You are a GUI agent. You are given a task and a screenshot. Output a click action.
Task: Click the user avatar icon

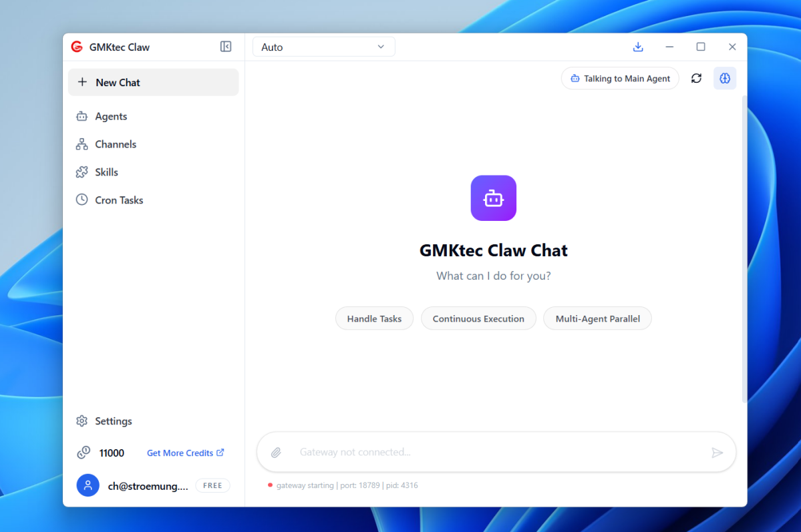88,485
